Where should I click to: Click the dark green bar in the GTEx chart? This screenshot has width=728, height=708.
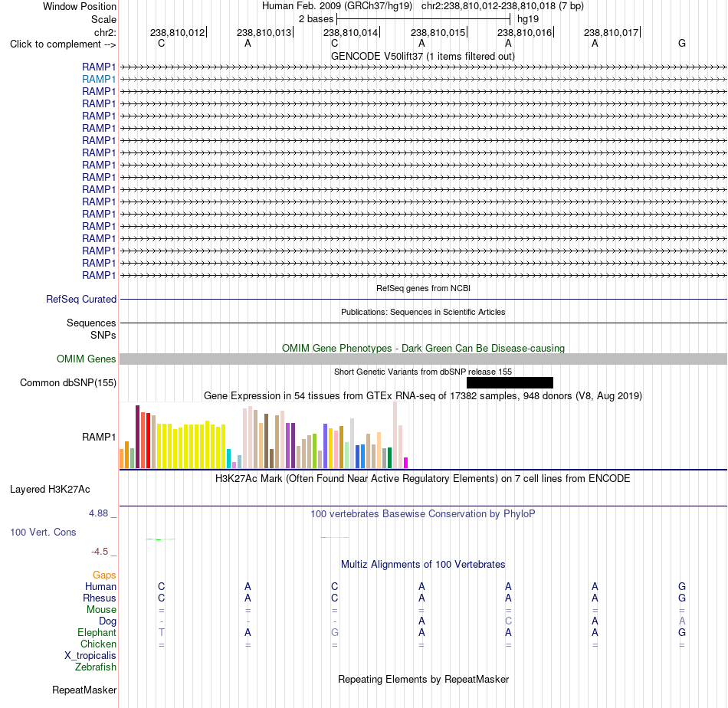pyautogui.click(x=389, y=457)
